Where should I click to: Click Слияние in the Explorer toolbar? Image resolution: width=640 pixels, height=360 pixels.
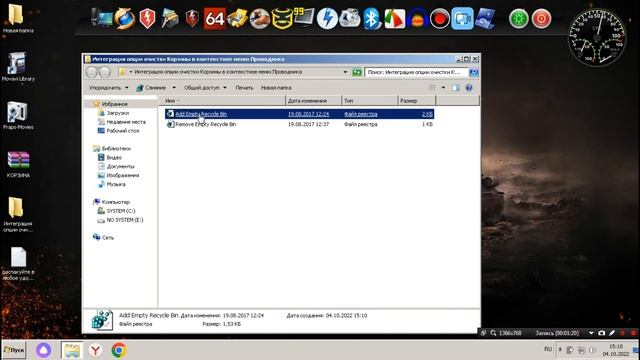[151, 88]
